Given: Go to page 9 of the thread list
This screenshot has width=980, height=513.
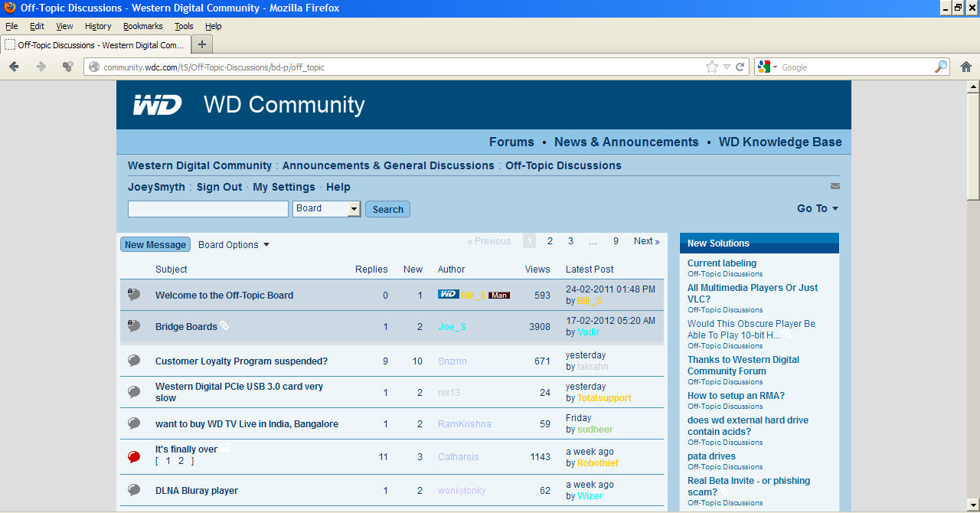Looking at the screenshot, I should [616, 241].
